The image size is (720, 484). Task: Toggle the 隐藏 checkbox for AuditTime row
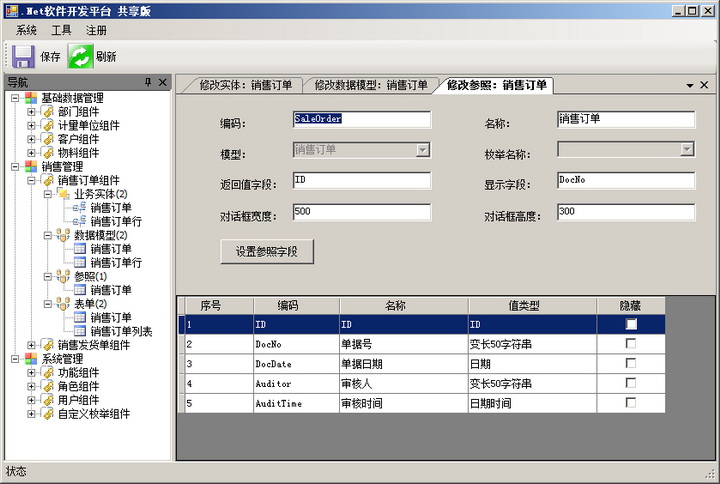(x=631, y=403)
